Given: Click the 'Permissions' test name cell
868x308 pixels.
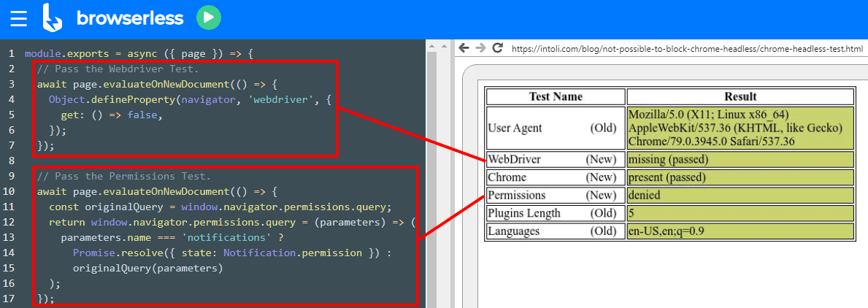Looking at the screenshot, I should (556, 195).
